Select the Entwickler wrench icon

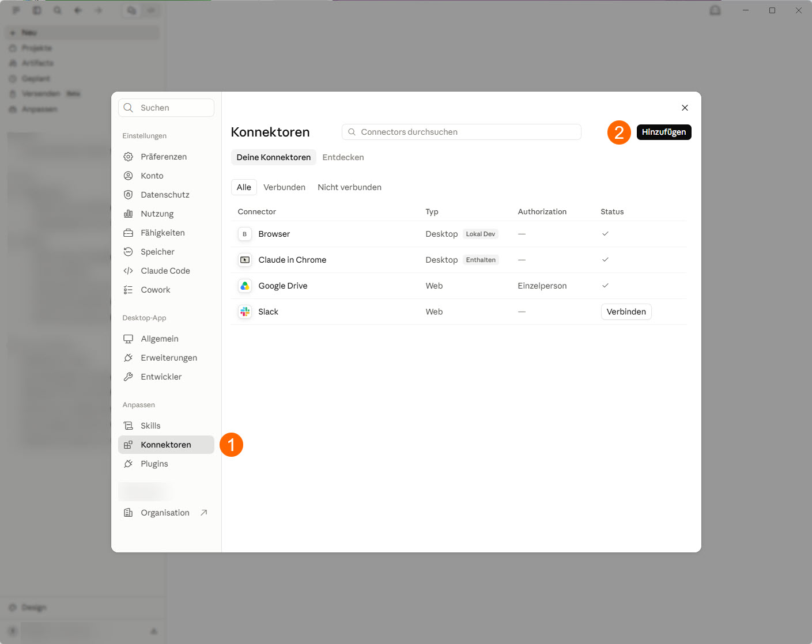tap(129, 377)
